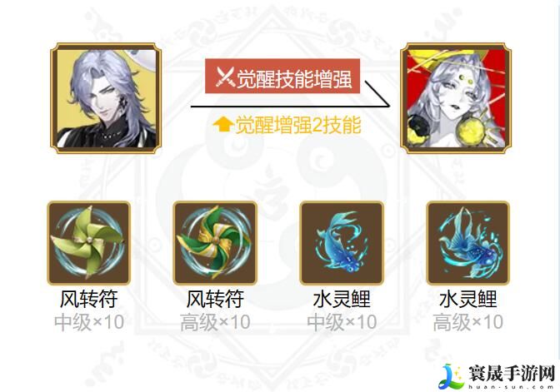
Task: Click the 寰晟手游网 watermark logo icon
Action: (452, 377)
